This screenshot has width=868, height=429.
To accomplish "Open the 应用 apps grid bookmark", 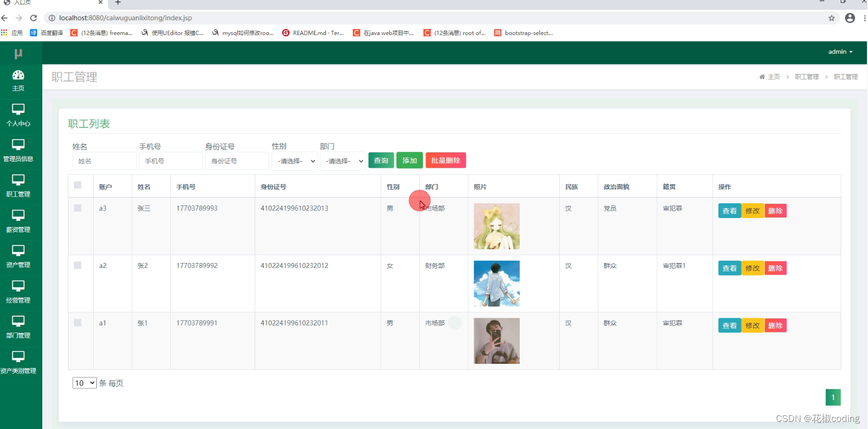I will 12,33.
